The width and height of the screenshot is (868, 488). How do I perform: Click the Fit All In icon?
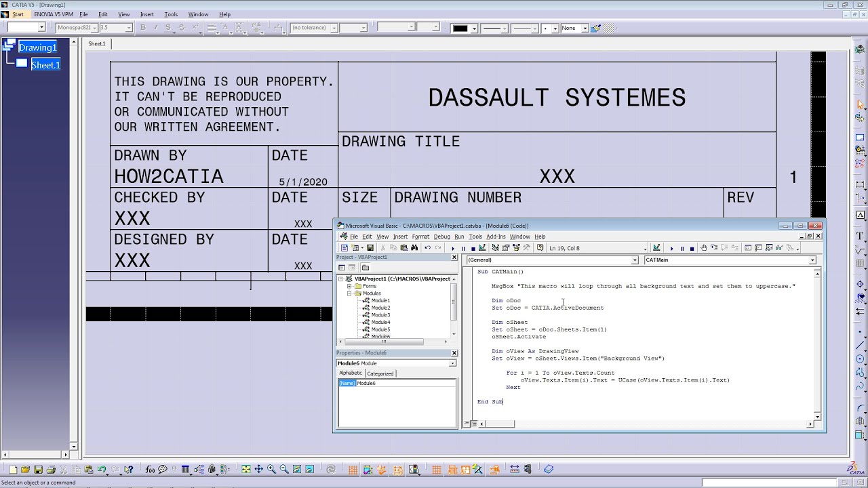(245, 469)
